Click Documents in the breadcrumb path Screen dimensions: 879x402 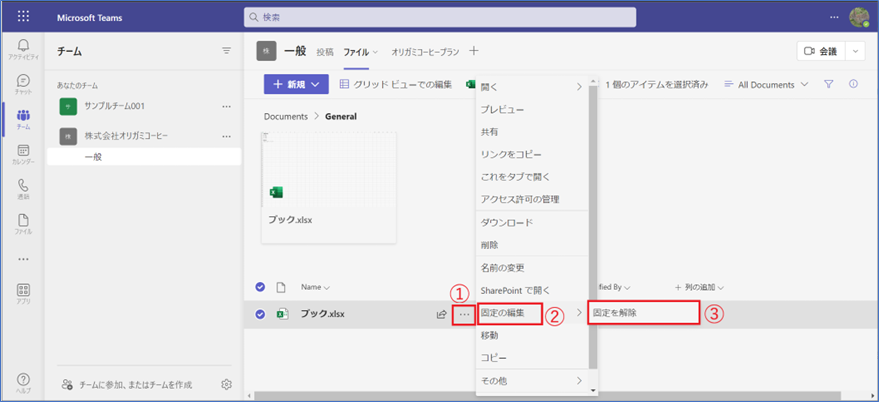tap(285, 116)
